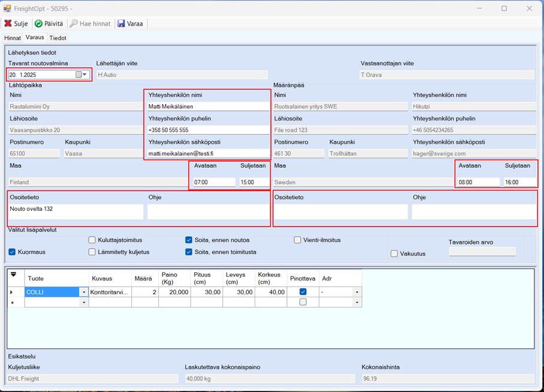Enable the Kuluttajatoimitus option
The height and width of the screenshot is (392, 544).
pos(92,240)
